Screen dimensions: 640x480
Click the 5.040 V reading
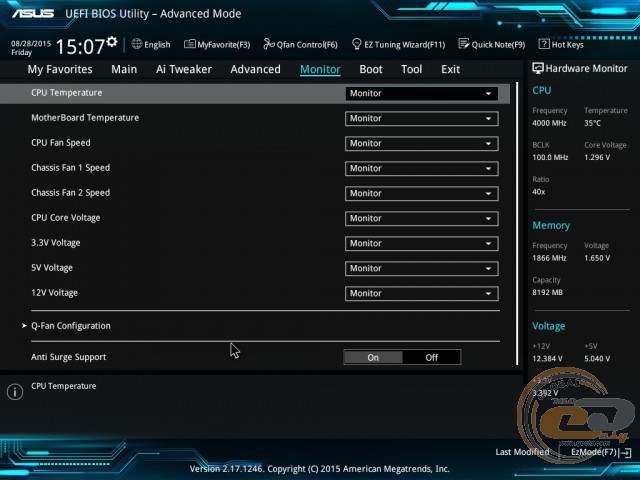click(597, 359)
